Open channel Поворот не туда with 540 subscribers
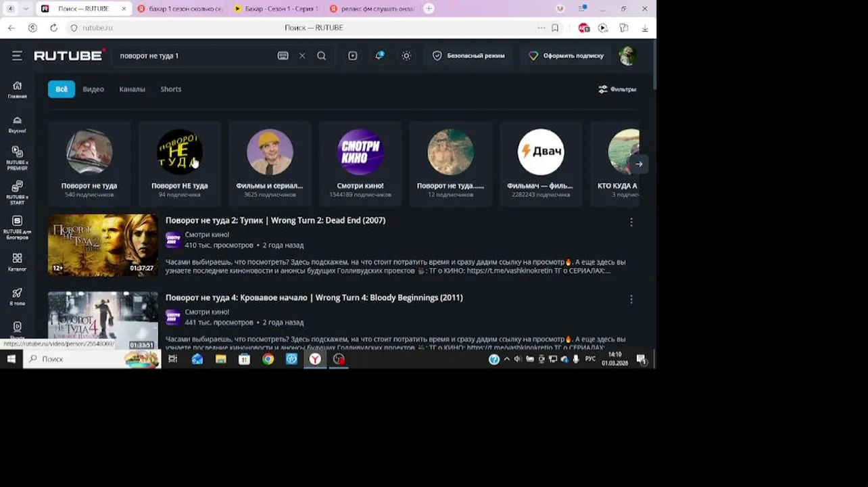Image resolution: width=868 pixels, height=487 pixels. (89, 164)
